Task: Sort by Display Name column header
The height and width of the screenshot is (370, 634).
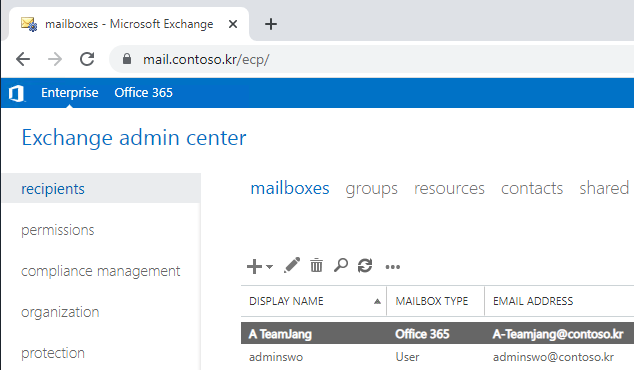Action: point(313,301)
